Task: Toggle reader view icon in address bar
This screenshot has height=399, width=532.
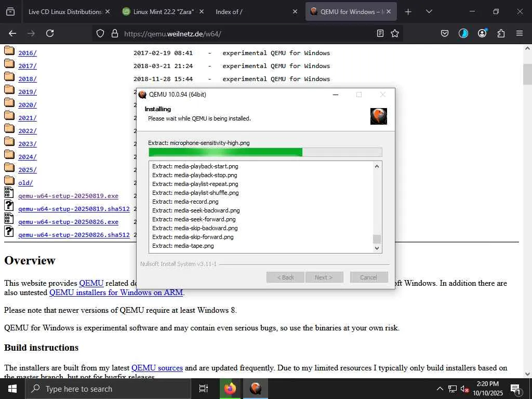Action: (380, 33)
